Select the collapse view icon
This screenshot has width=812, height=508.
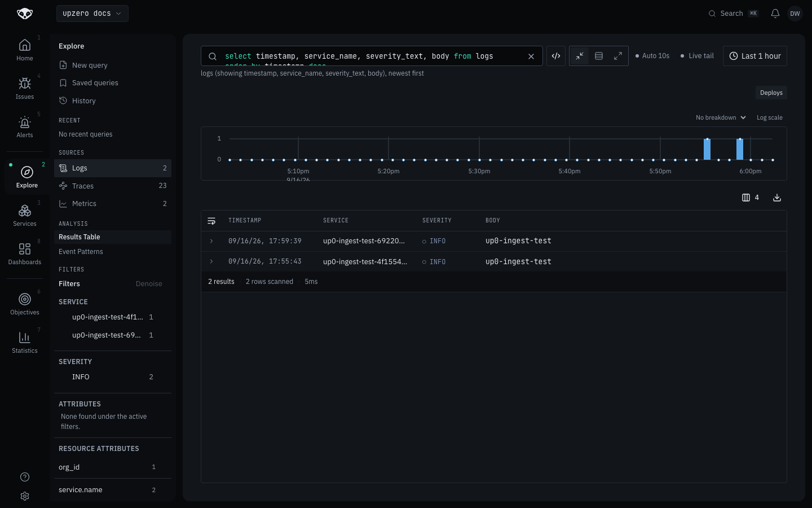(580, 56)
